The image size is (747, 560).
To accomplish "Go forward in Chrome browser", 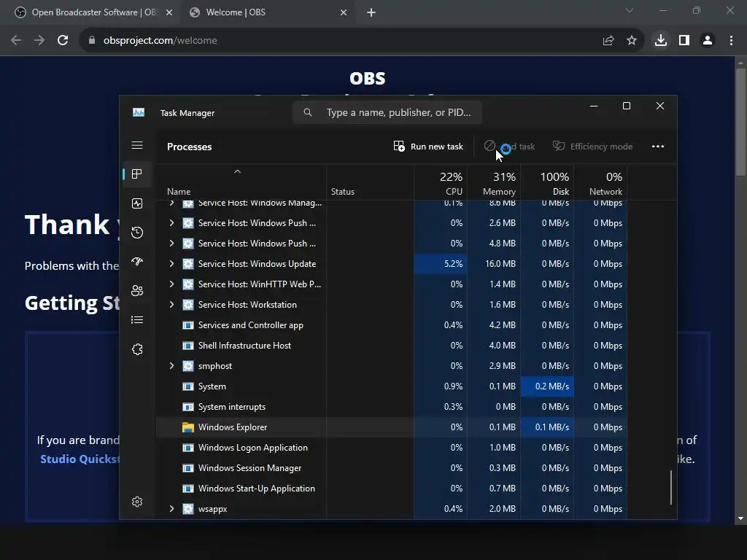I will tap(39, 41).
